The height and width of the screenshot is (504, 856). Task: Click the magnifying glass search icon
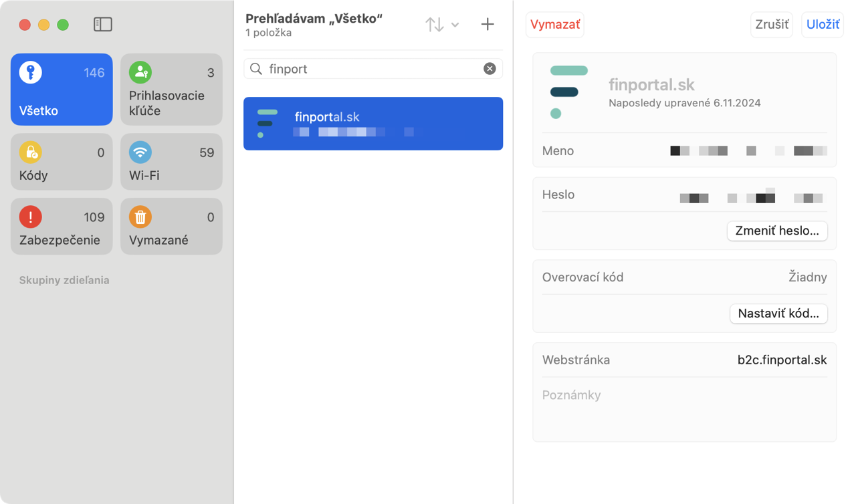click(x=256, y=69)
